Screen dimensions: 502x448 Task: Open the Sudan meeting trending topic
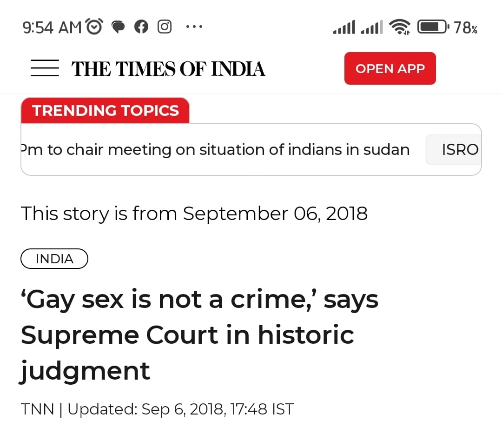(215, 150)
